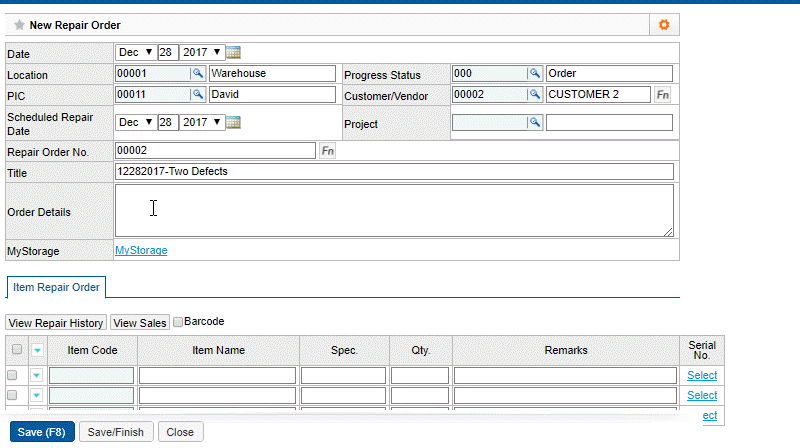Check the first item row checkbox
Image resolution: width=800 pixels, height=448 pixels.
(x=12, y=375)
